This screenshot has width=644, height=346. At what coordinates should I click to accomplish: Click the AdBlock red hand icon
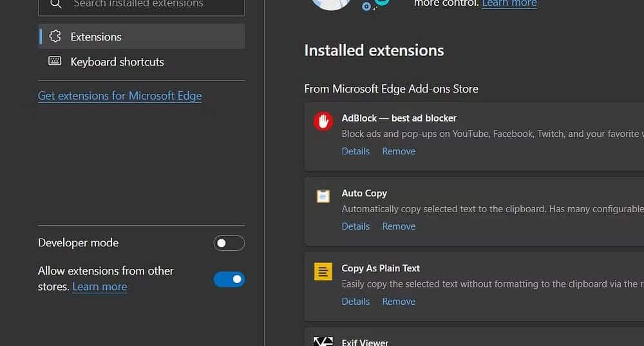323,121
